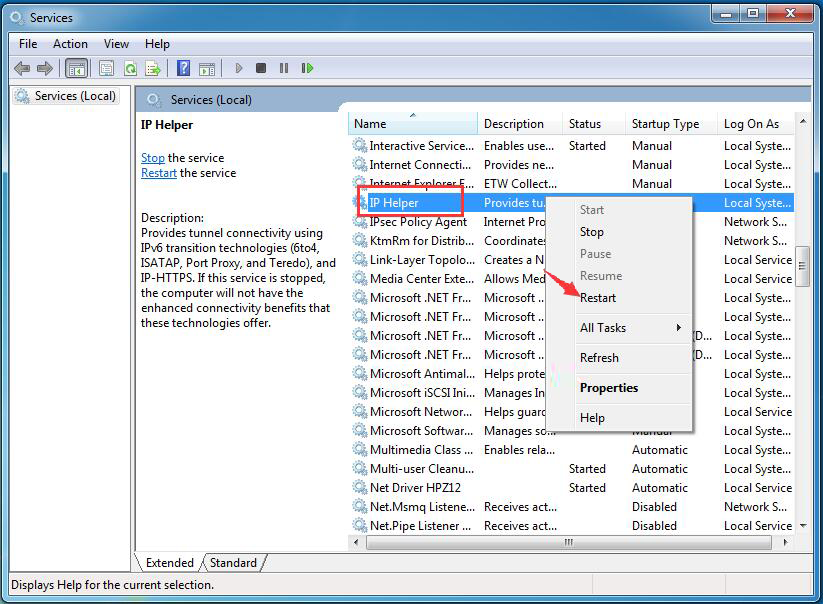
Task: Select the Multi-user Cleanu... service
Action: pyautogui.click(x=572, y=469)
